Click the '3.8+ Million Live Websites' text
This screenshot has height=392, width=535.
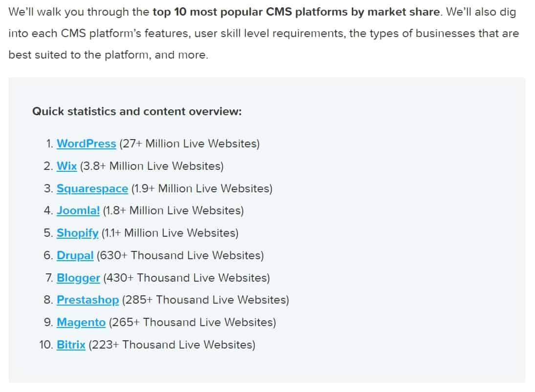point(152,166)
